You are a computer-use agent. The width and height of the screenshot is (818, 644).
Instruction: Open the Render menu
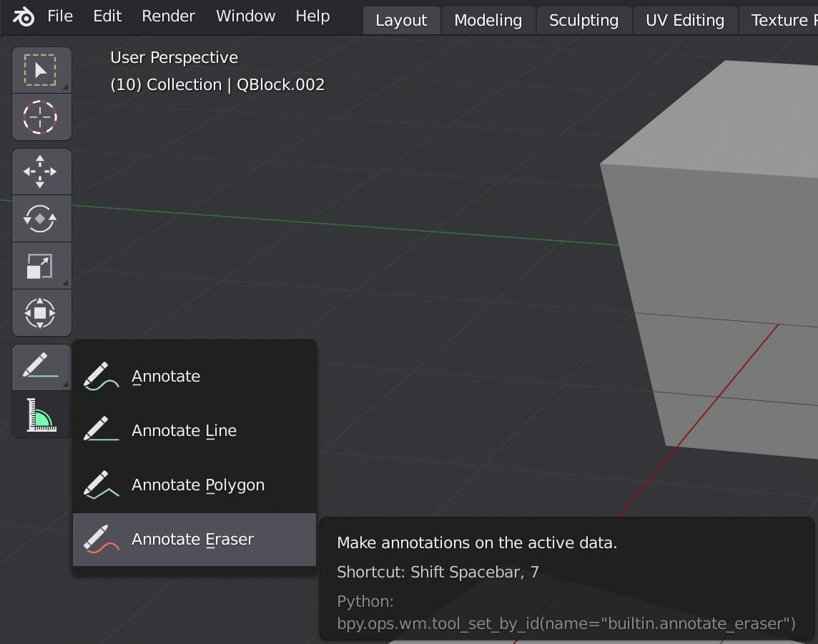coord(168,16)
